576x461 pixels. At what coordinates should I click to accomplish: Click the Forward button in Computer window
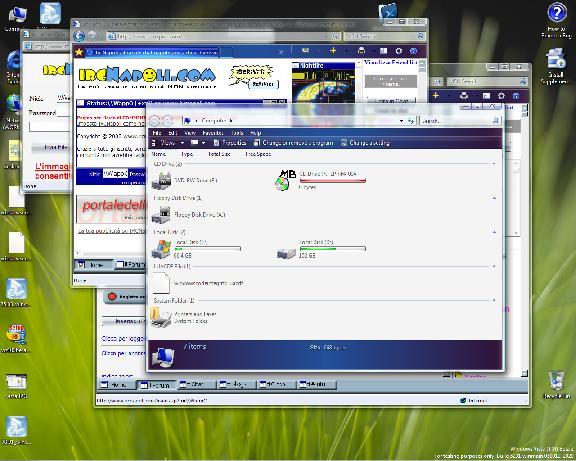pyautogui.click(x=168, y=120)
